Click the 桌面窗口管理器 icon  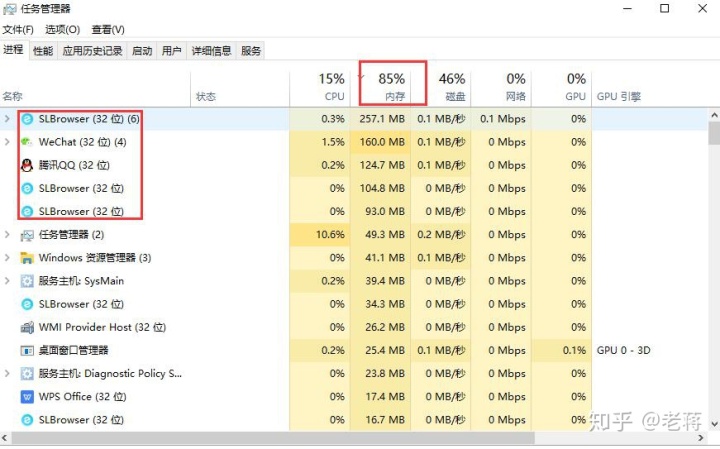coord(27,351)
